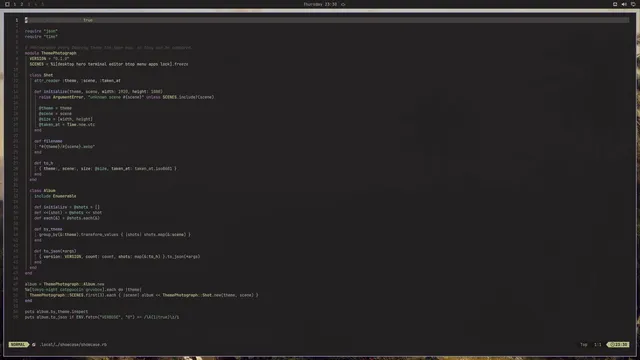Click the def to_json(*args) line
This screenshot has height=360, width=640.
pyautogui.click(x=55, y=251)
